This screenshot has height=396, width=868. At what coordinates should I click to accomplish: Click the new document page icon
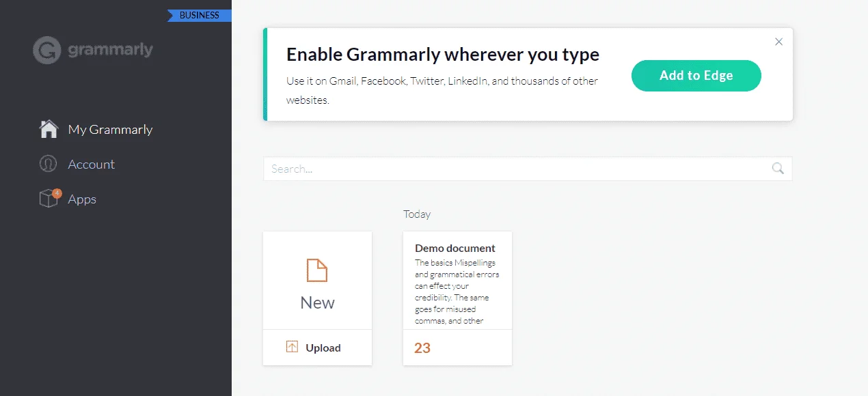click(317, 270)
